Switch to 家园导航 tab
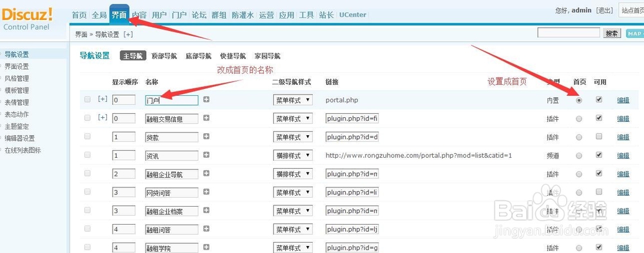Image resolution: width=644 pixels, height=253 pixels. point(267,56)
